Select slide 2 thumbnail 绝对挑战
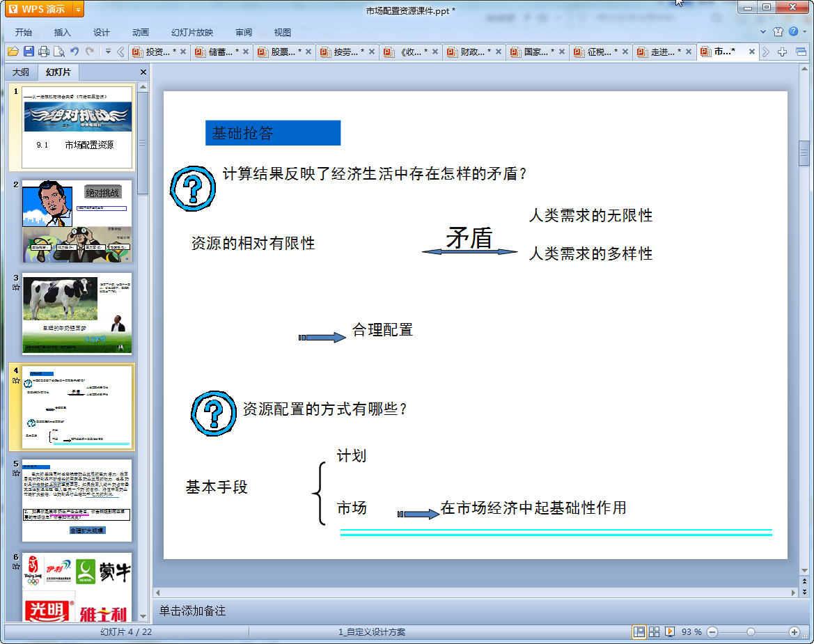 pyautogui.click(x=77, y=221)
